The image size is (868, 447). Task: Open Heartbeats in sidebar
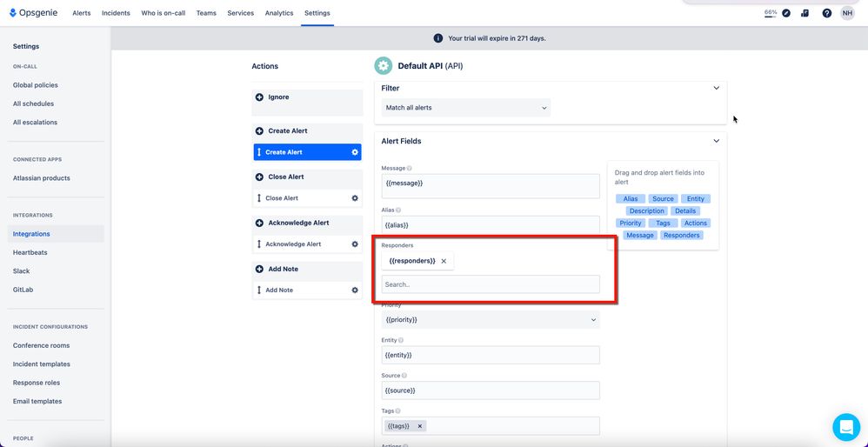pos(30,252)
